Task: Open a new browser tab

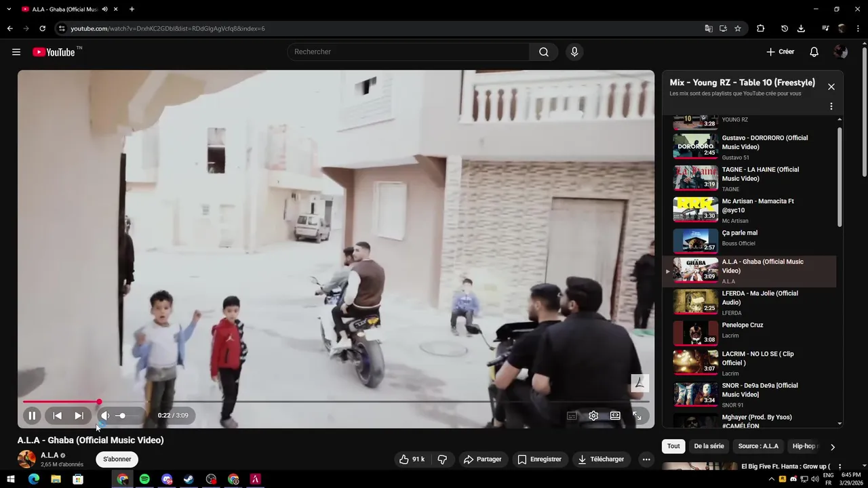Action: pos(132,9)
